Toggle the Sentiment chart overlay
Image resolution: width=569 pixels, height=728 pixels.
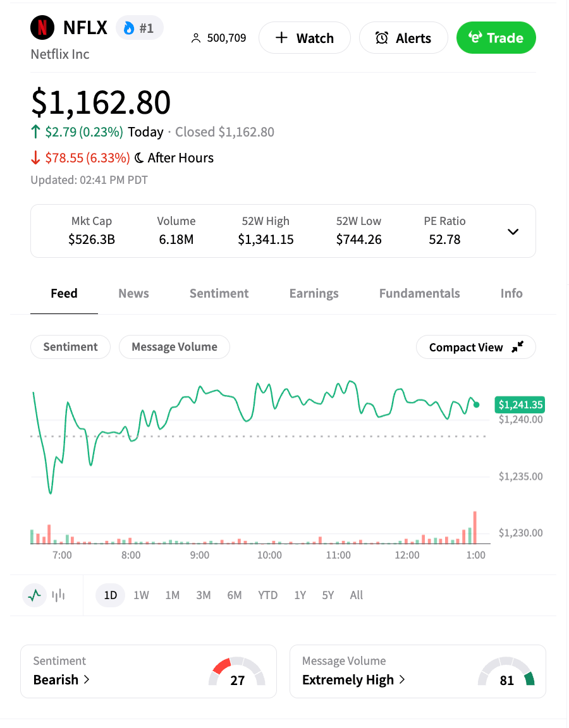(x=70, y=347)
